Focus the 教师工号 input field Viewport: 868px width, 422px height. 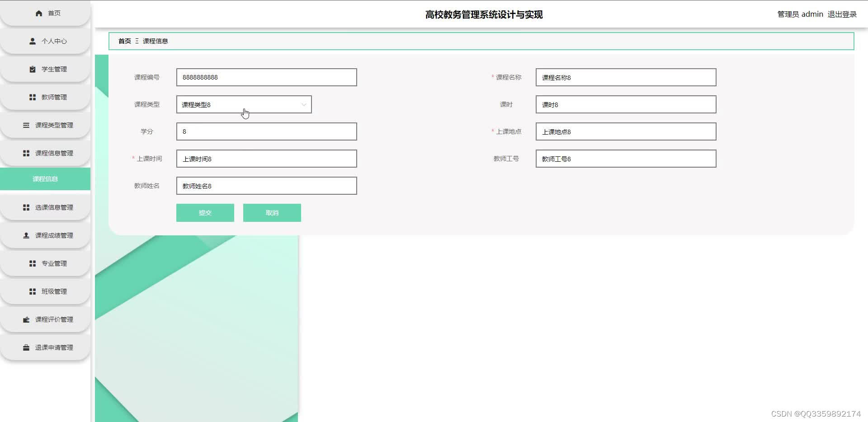[626, 159]
